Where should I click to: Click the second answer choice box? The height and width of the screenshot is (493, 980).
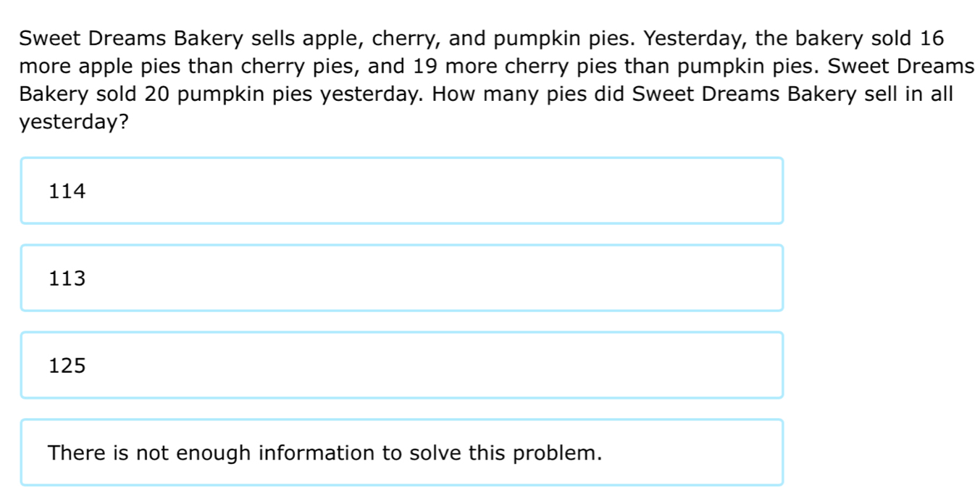click(402, 278)
